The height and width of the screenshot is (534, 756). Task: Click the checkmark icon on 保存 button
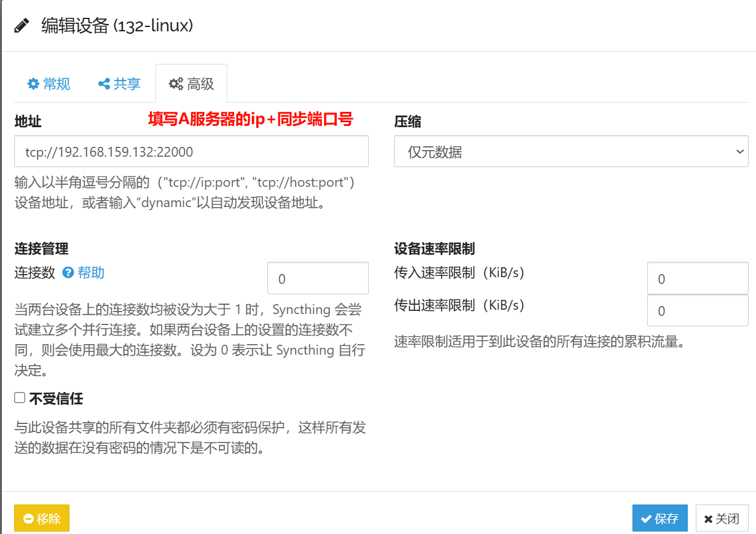pyautogui.click(x=645, y=519)
